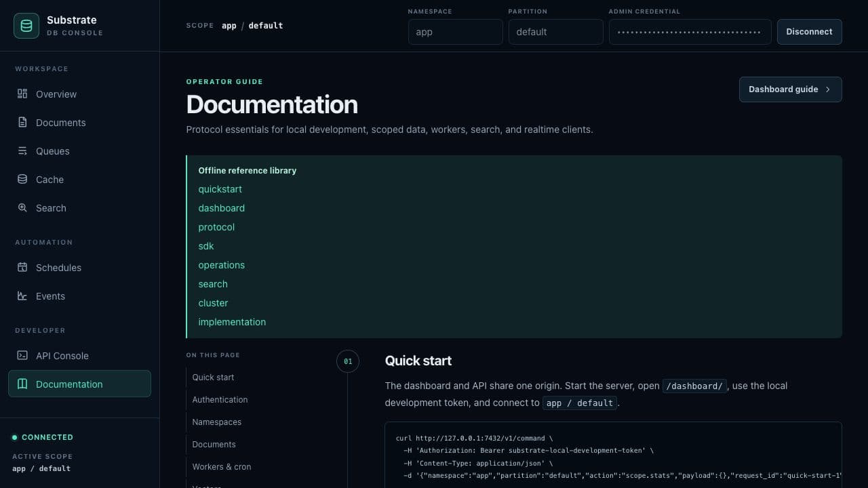Screen dimensions: 868x488
Task: Navigate to Schedules under Automation
Action: (x=79, y=268)
